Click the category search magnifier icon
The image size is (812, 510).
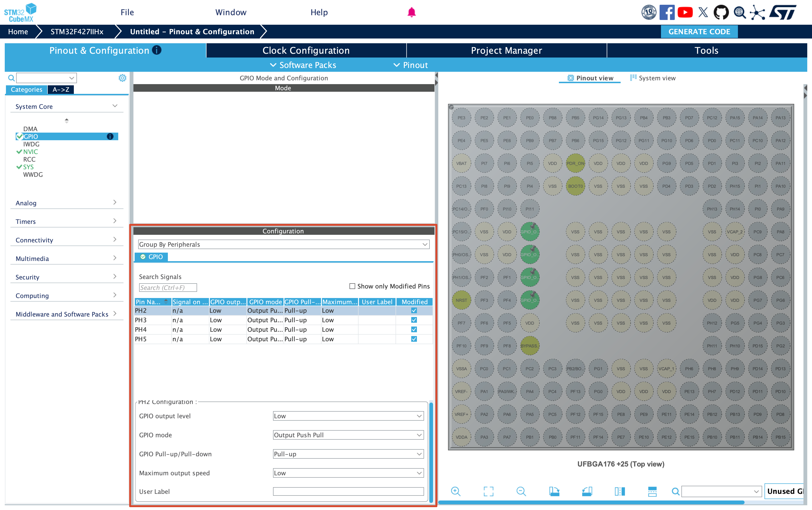[x=11, y=78]
